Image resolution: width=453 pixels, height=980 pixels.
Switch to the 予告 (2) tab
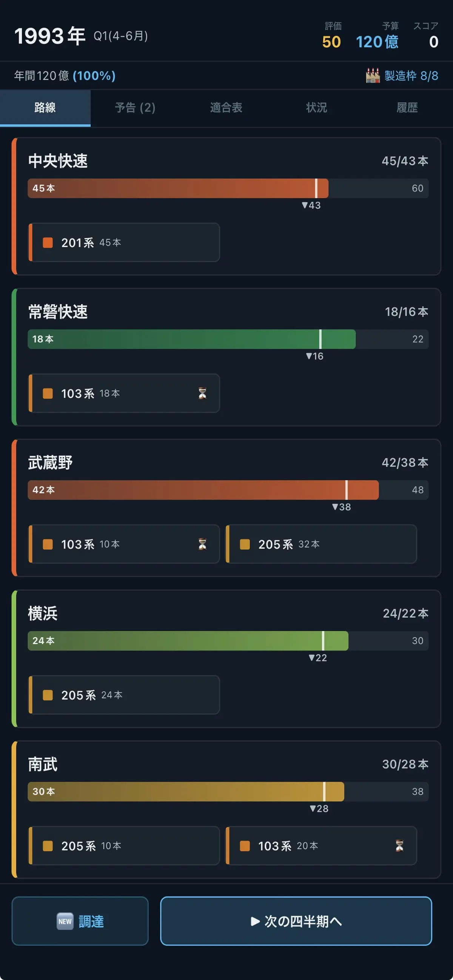pos(136,108)
